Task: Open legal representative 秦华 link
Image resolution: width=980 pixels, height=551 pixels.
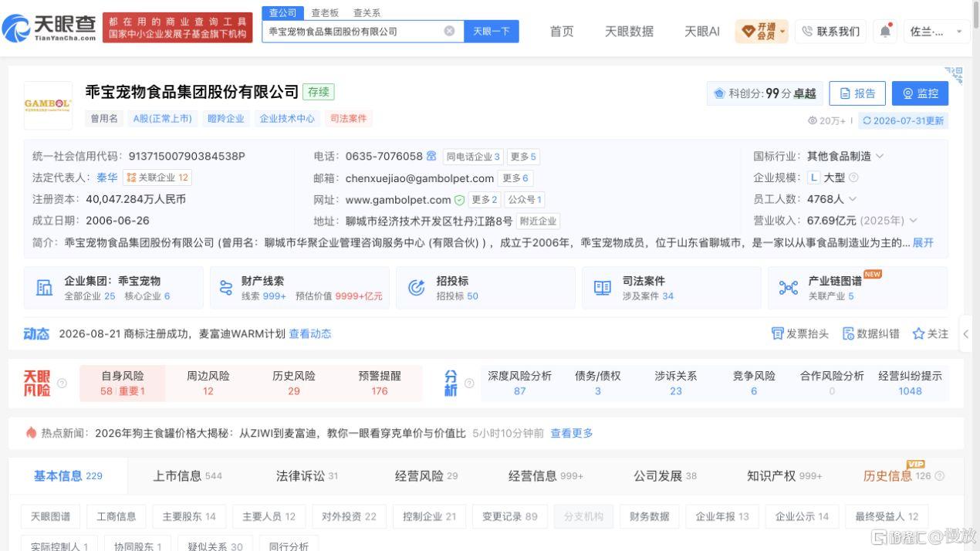Action: (x=106, y=177)
